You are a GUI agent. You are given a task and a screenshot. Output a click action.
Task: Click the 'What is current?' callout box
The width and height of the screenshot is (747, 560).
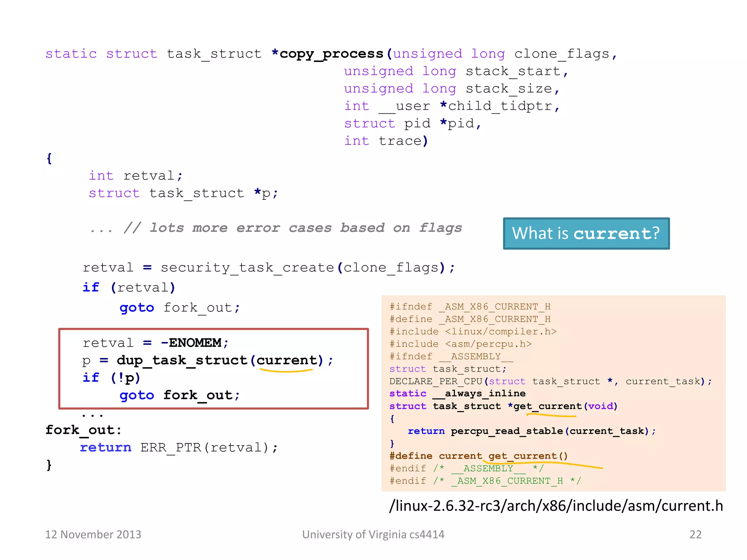(x=586, y=233)
